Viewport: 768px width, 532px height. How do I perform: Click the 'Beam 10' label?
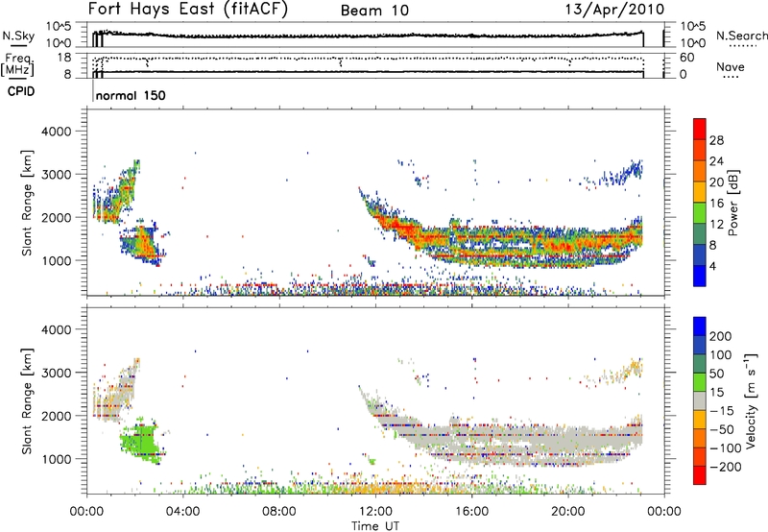[374, 11]
